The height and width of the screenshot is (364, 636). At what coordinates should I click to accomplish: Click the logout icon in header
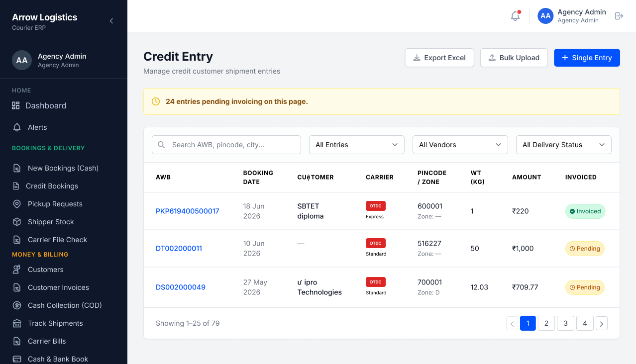click(x=619, y=16)
